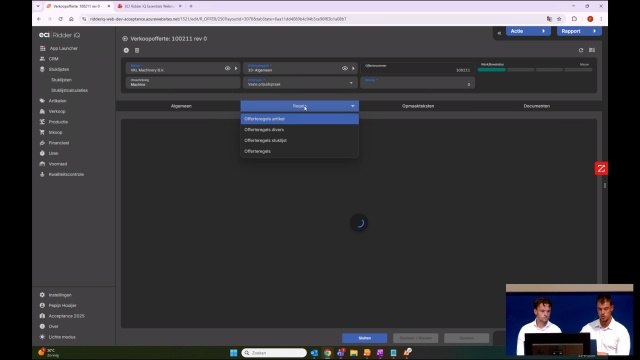Open File Explorer from the taskbar
The height and width of the screenshot is (360, 640).
[x=354, y=353]
